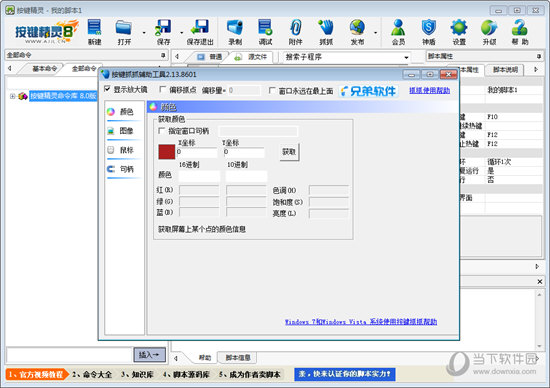This screenshot has width=550, height=388.
Task: Start recording with 录制 icon
Action: click(235, 32)
